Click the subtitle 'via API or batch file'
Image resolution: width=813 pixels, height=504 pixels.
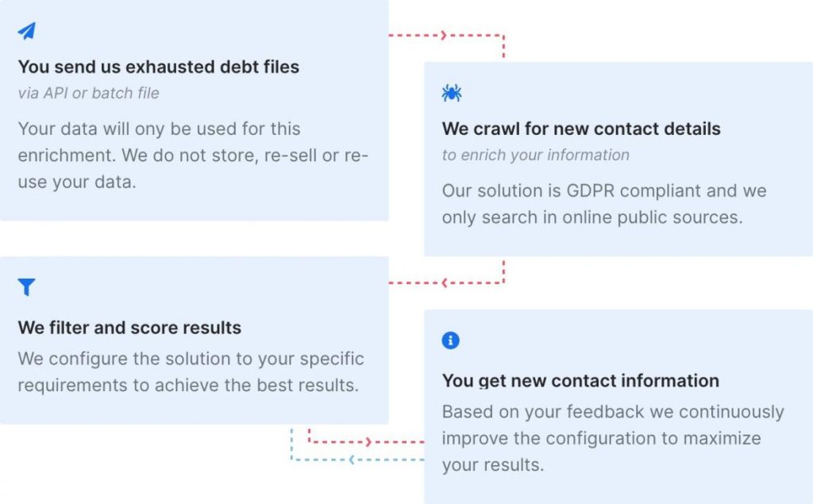[89, 93]
